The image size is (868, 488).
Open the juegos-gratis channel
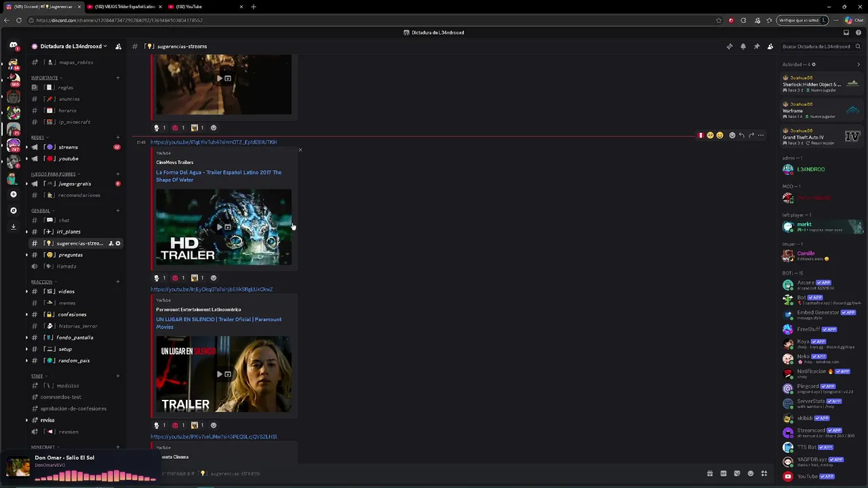tap(75, 184)
